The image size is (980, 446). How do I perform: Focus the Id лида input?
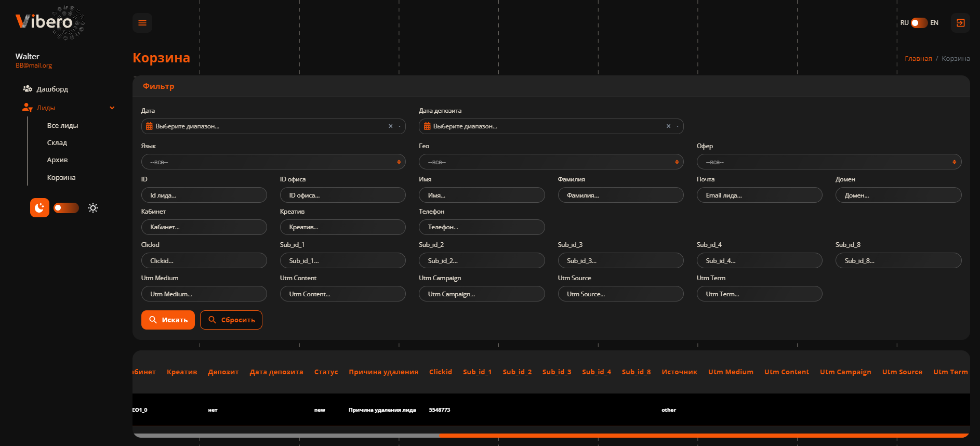tap(204, 195)
